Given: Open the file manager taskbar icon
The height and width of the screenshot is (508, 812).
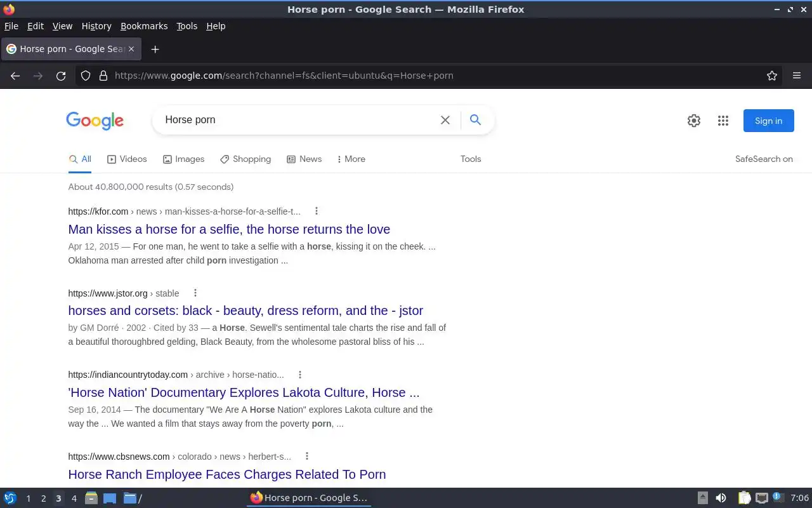Looking at the screenshot, I should [91, 498].
